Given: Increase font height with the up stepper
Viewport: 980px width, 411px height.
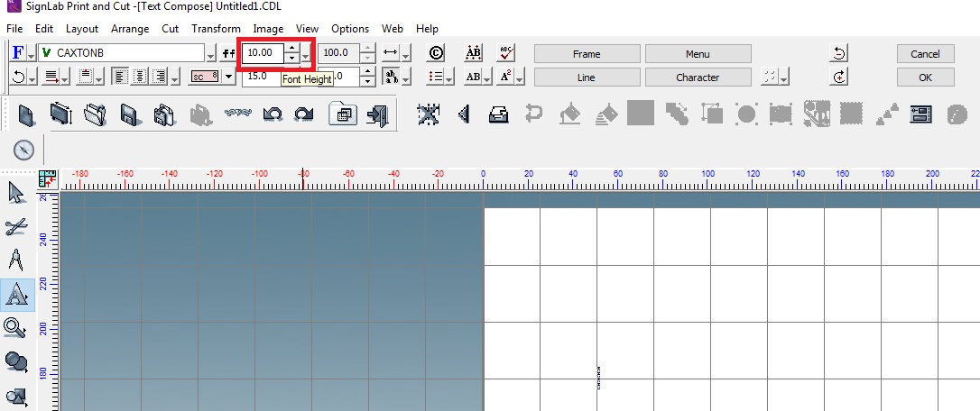Looking at the screenshot, I should tap(291, 49).
